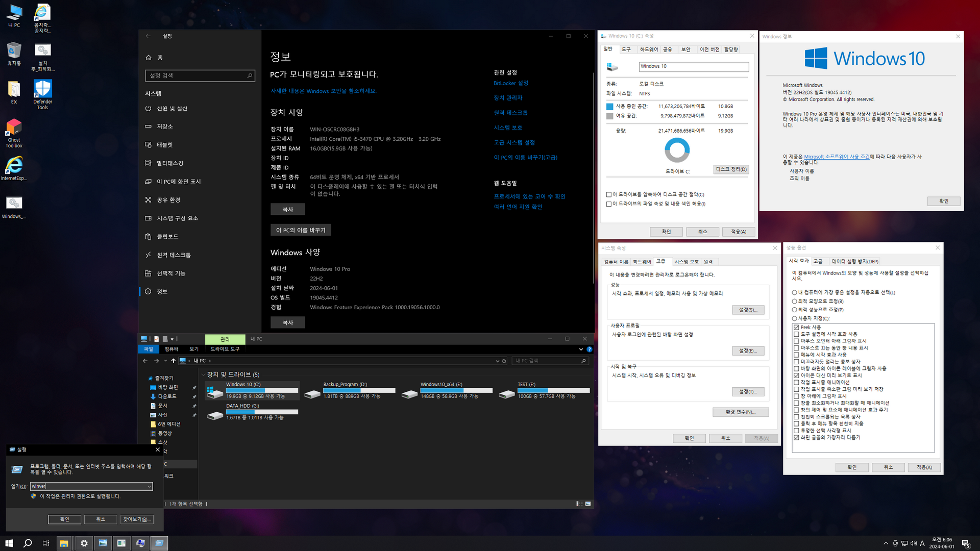The image size is (980, 551).
Task: Open Defender Tools desktop shortcut
Action: pyautogui.click(x=42, y=89)
